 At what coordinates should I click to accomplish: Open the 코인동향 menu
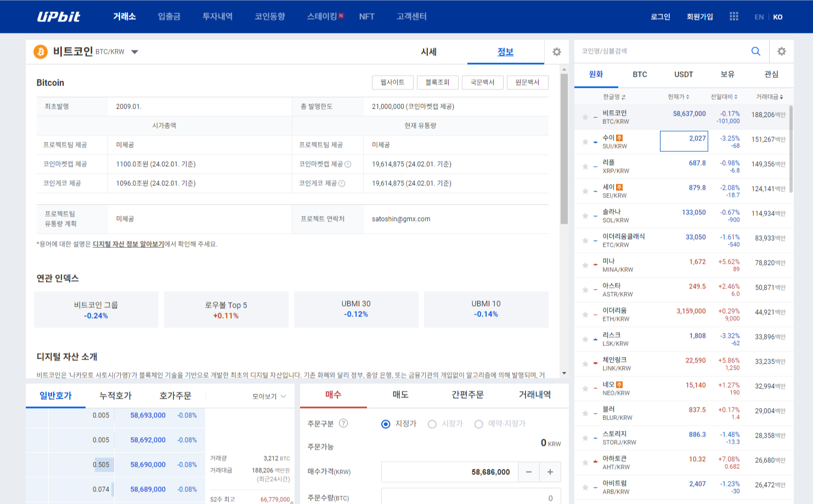270,16
